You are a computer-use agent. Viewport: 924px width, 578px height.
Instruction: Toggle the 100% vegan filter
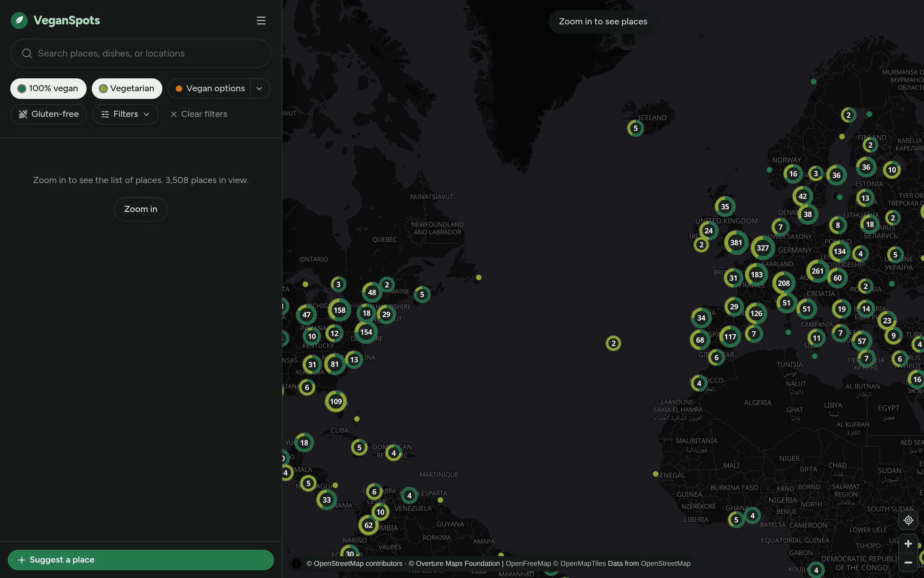(x=48, y=88)
